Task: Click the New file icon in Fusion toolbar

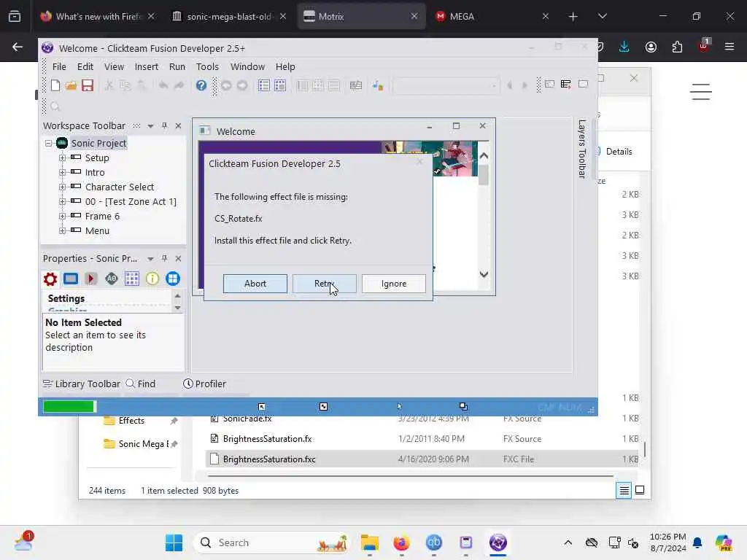Action: point(55,85)
